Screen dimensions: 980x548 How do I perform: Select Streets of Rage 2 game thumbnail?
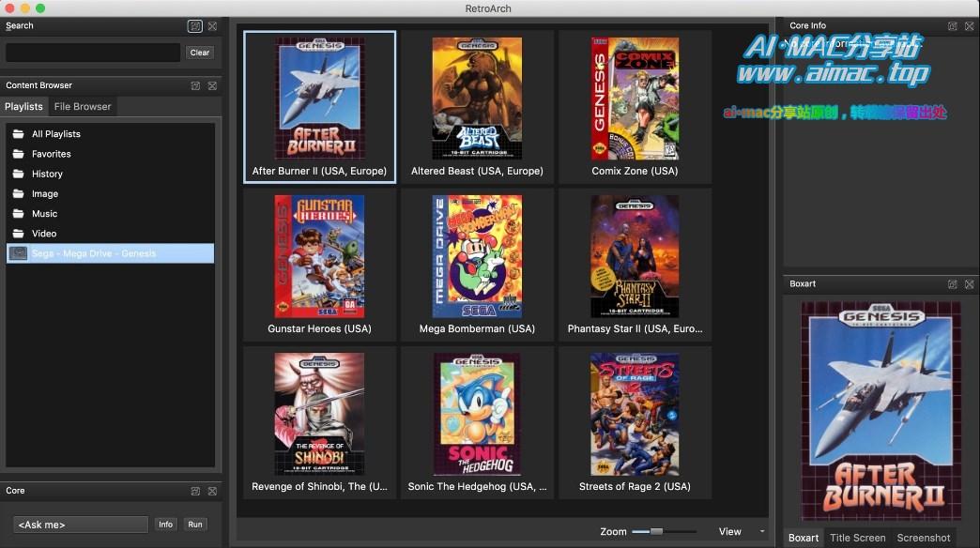click(x=635, y=423)
